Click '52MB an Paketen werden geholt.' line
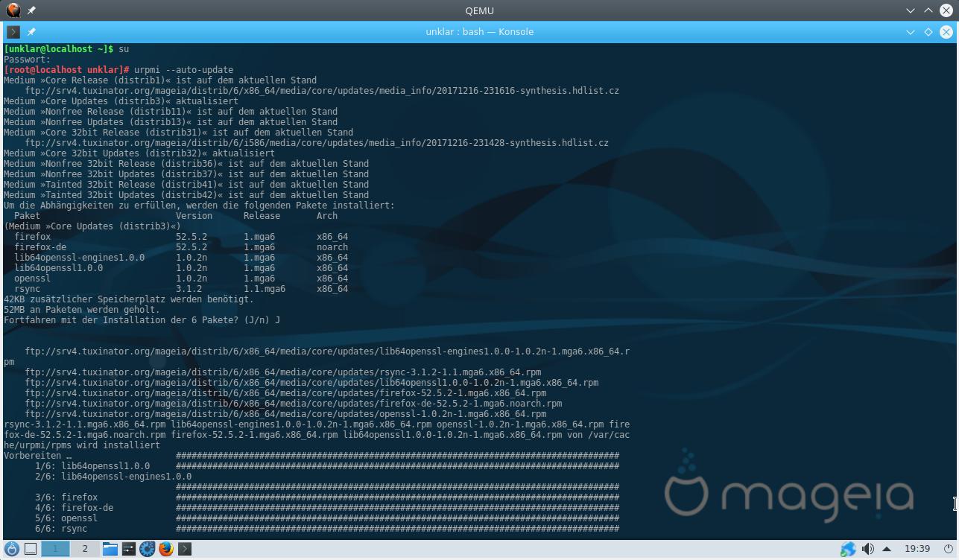Image resolution: width=959 pixels, height=560 pixels. coord(82,310)
